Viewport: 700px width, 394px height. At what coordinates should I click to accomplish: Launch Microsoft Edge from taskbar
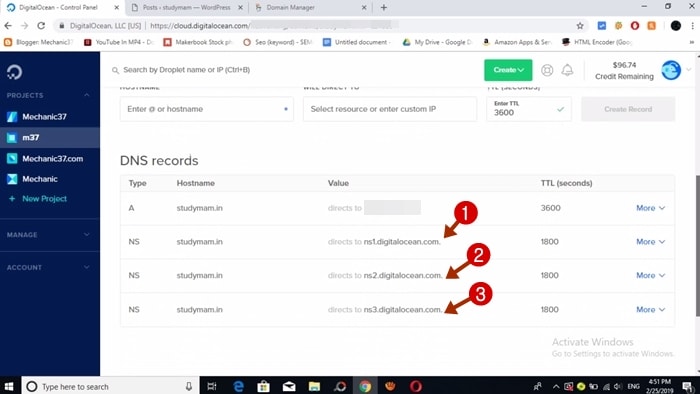pos(238,386)
